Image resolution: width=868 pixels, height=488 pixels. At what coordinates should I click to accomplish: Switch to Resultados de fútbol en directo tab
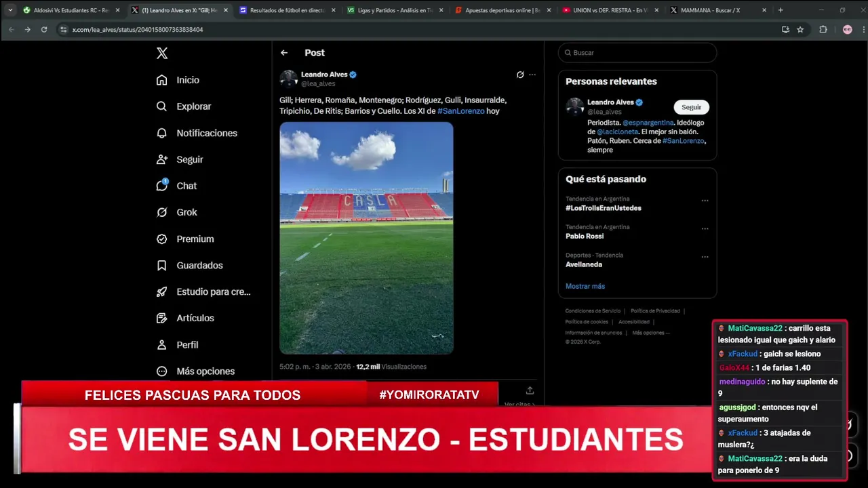(287, 10)
